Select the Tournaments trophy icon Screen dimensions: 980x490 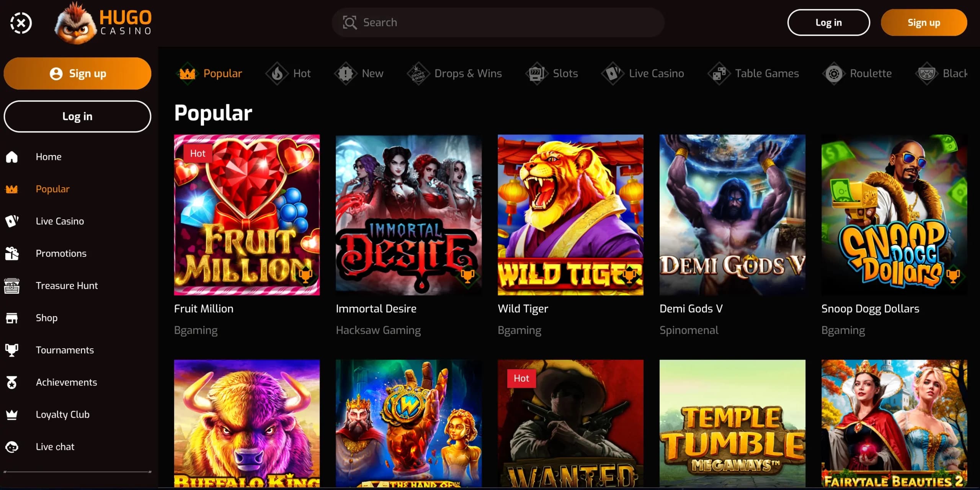pyautogui.click(x=12, y=350)
